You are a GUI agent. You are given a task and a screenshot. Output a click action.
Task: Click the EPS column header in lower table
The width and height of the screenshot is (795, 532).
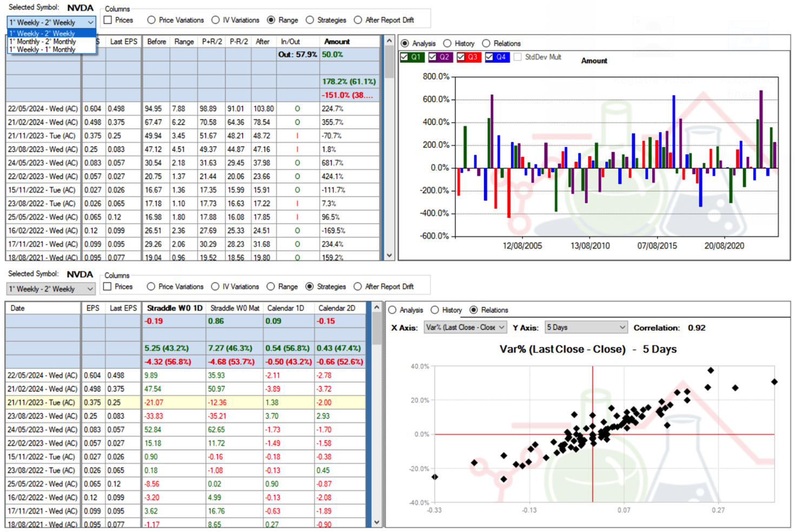point(93,308)
